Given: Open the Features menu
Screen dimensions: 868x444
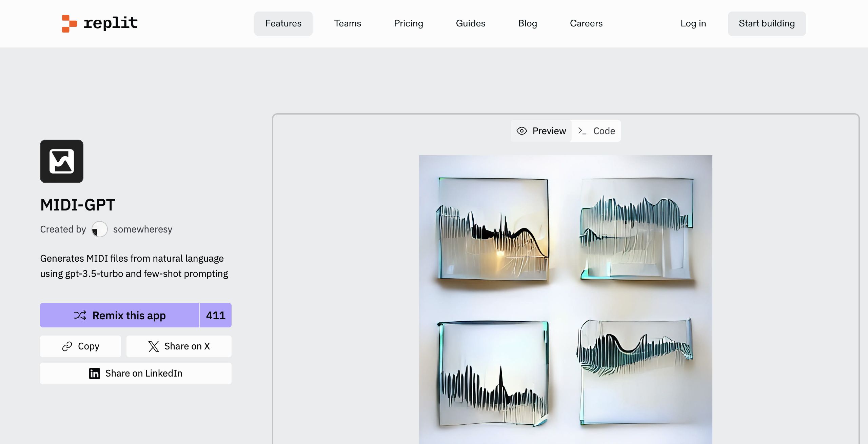Looking at the screenshot, I should (x=283, y=23).
